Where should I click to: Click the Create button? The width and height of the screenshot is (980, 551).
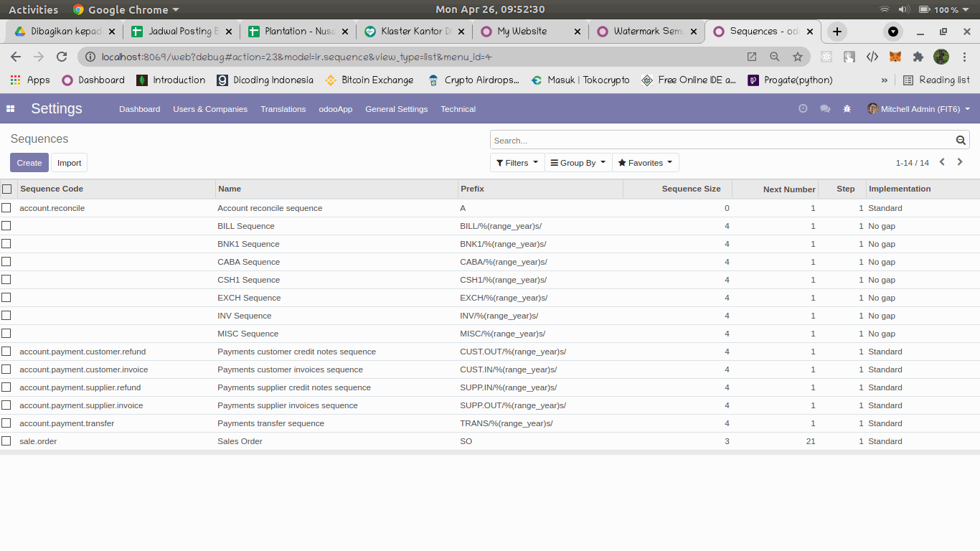click(29, 163)
